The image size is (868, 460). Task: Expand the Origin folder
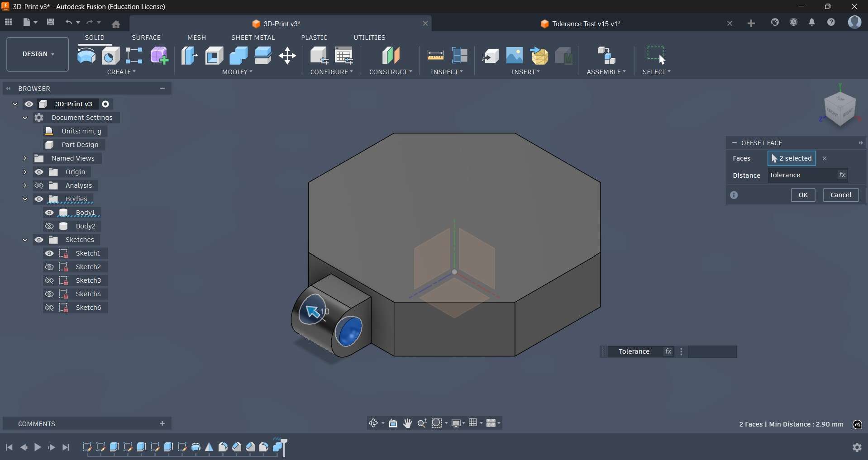(x=25, y=172)
